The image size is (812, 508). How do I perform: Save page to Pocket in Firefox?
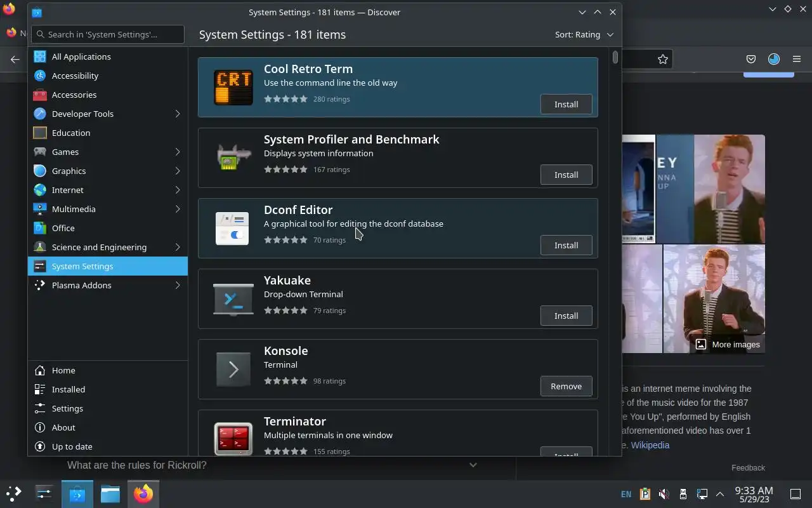tap(751, 59)
